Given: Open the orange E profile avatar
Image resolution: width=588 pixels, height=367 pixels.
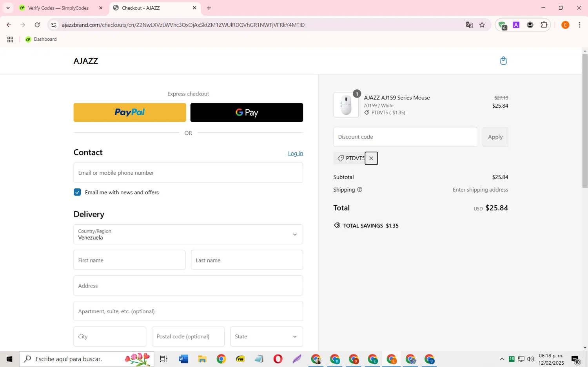Looking at the screenshot, I should tap(565, 25).
